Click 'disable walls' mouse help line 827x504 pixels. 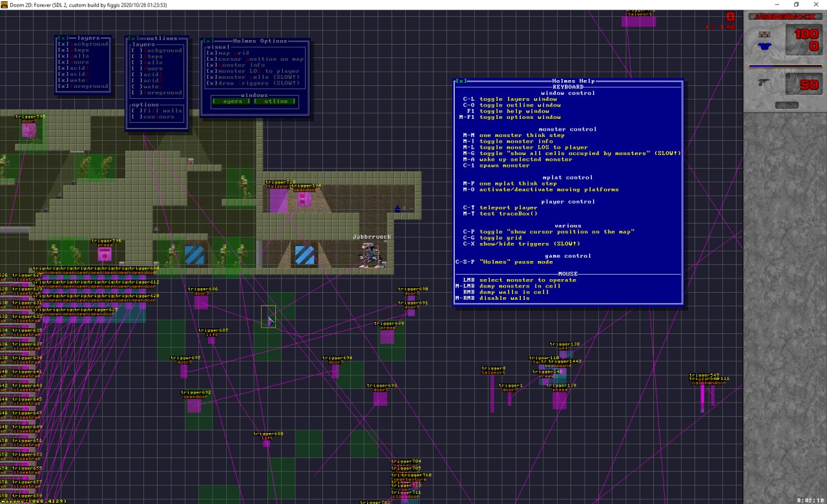(x=492, y=298)
